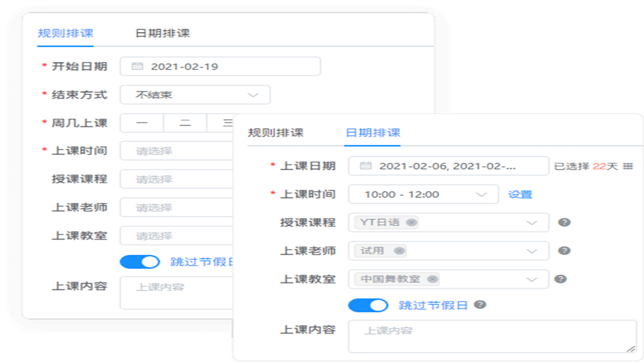Click the question mark icon beside 授课课程
Image resolution: width=644 pixels, height=362 pixels.
pyautogui.click(x=563, y=222)
